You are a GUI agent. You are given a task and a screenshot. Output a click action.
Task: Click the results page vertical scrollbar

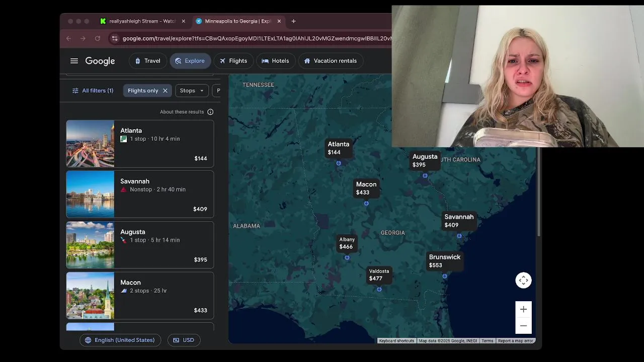pyautogui.click(x=539, y=191)
